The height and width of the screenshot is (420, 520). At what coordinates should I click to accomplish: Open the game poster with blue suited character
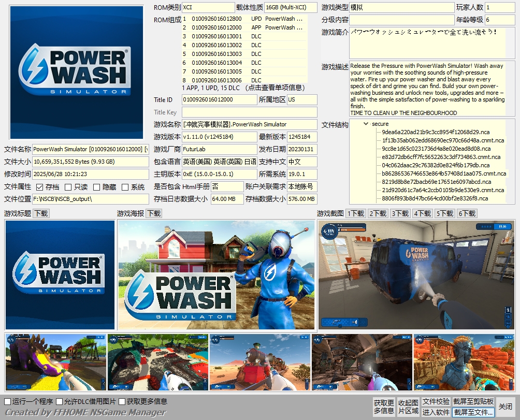click(216, 275)
